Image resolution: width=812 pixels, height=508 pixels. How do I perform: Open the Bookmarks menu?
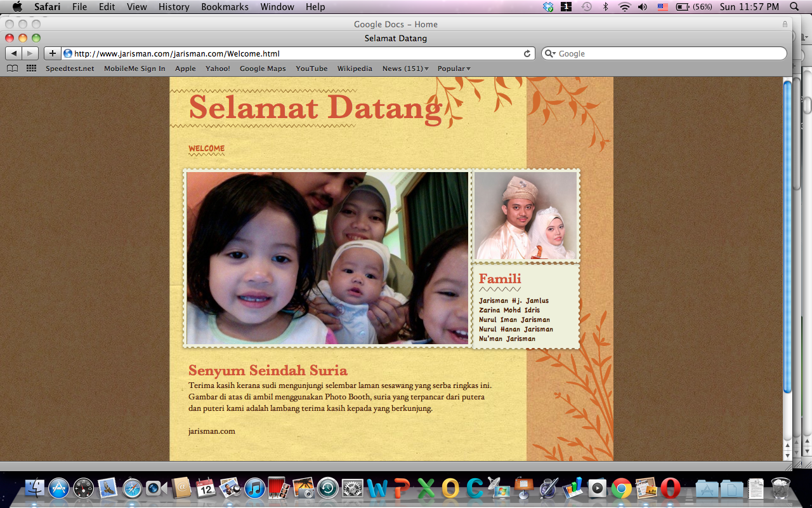225,7
